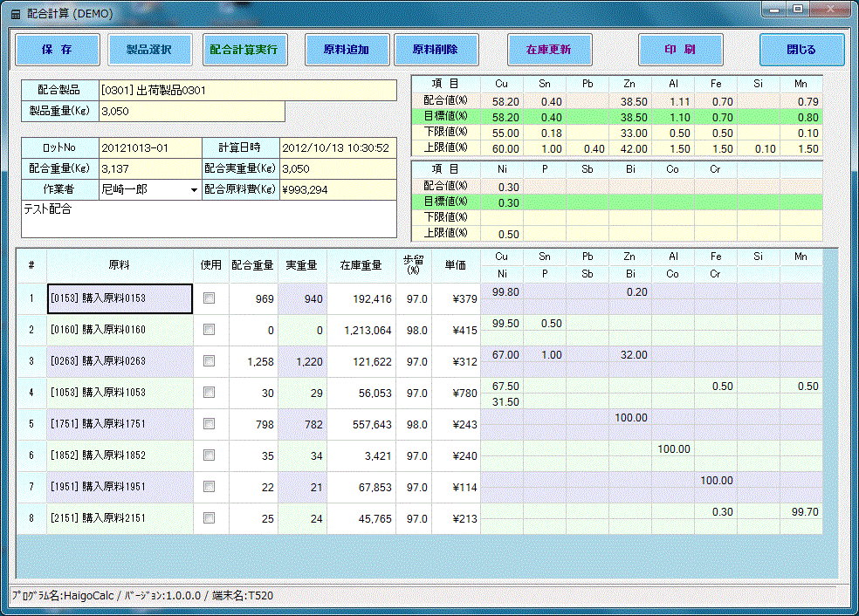Image resolution: width=859 pixels, height=616 pixels.
Task: Toggle 使用 checkbox for 購入原料1053
Action: click(x=209, y=392)
